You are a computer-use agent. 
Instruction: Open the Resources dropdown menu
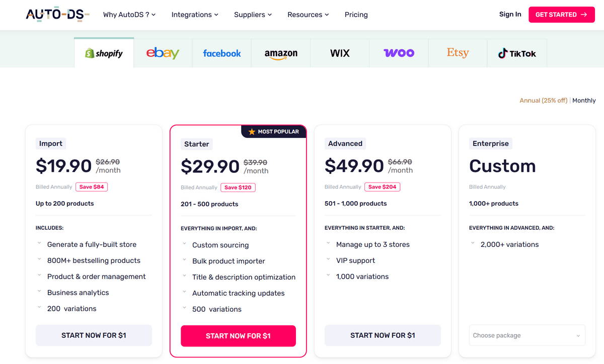tap(308, 15)
